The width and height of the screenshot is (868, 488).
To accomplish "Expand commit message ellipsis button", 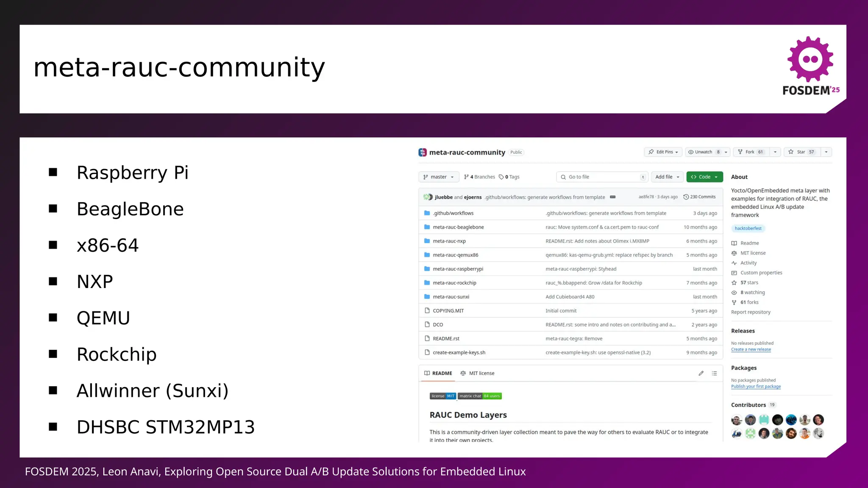I will [612, 197].
